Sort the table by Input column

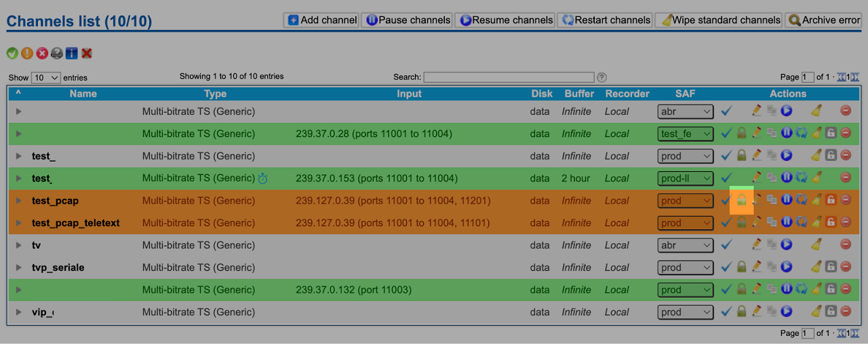[x=409, y=94]
